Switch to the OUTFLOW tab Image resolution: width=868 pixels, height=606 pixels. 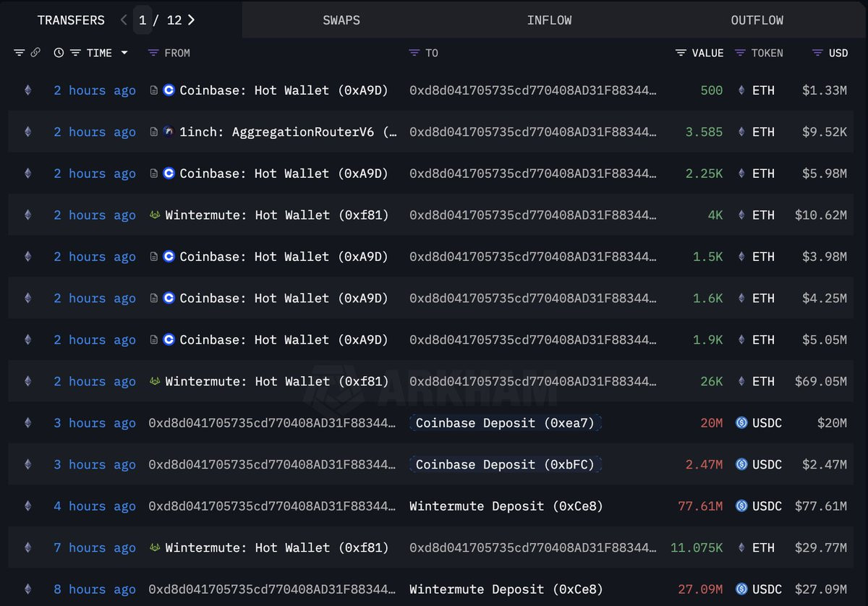(x=757, y=20)
